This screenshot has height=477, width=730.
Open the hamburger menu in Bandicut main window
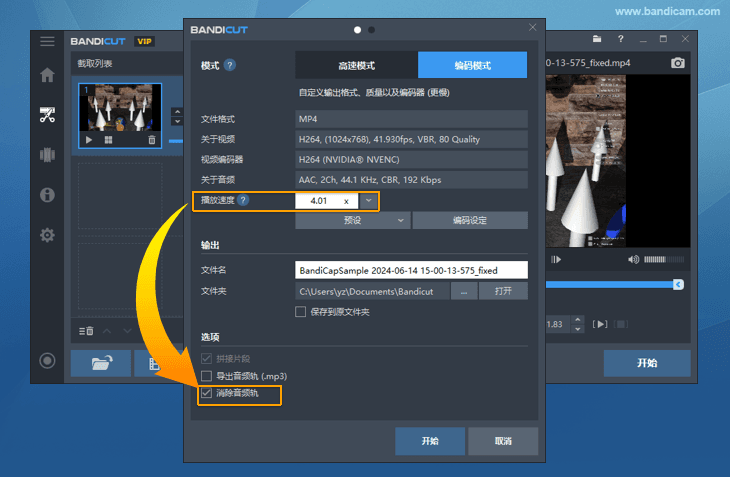[x=47, y=41]
